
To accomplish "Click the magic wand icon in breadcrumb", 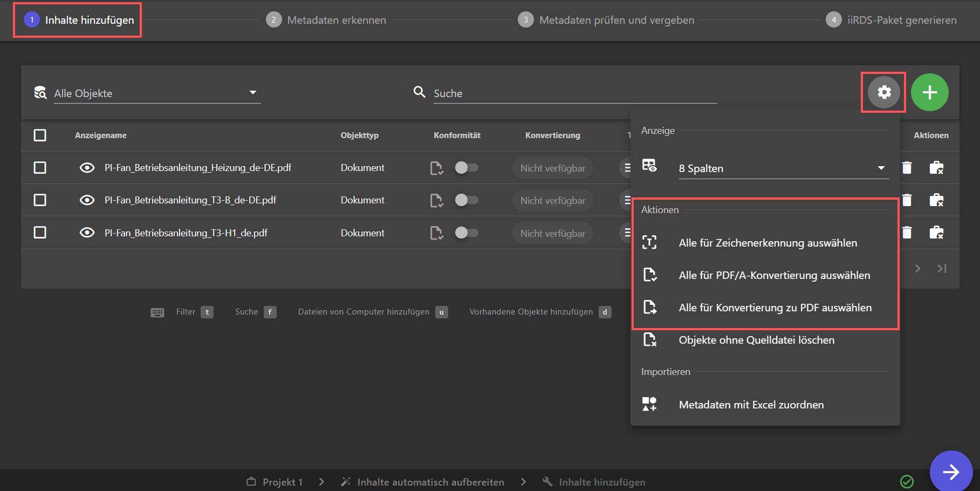I will tap(346, 481).
